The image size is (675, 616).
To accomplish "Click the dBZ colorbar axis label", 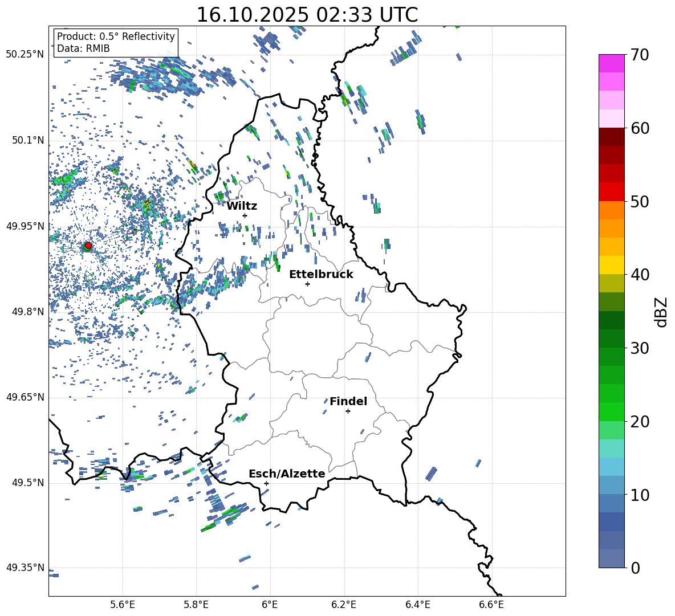I will click(x=661, y=312).
